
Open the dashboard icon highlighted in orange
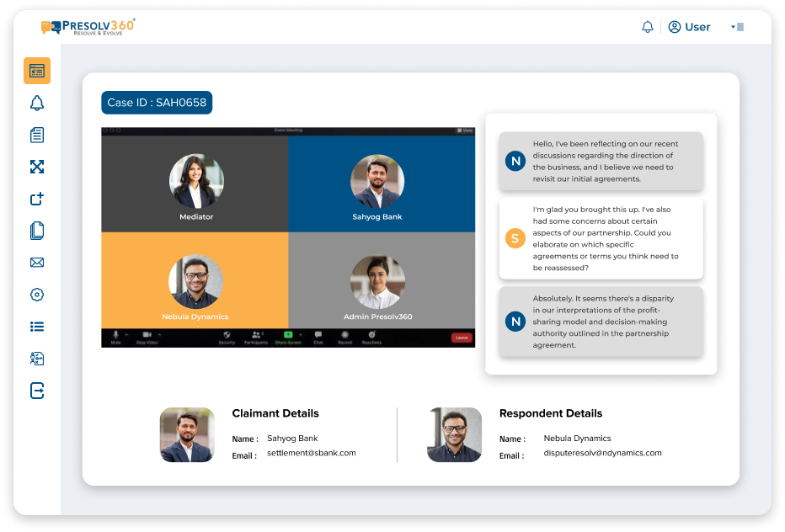click(x=37, y=71)
